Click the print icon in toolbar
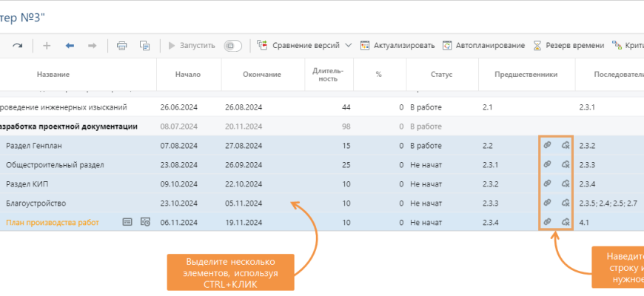Screen dimensions: 644x296 click(122, 46)
